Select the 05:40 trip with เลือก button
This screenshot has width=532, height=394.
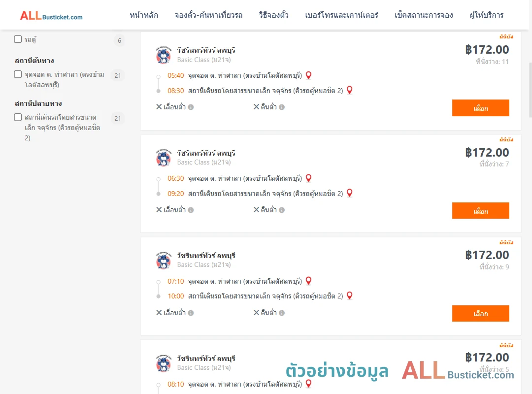click(480, 108)
